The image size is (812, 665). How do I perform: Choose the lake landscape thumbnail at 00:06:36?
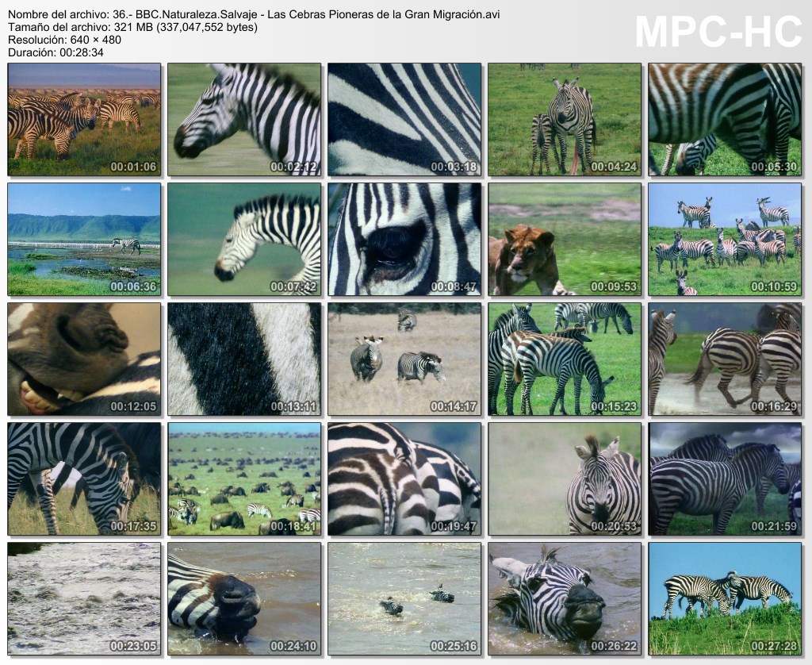84,239
